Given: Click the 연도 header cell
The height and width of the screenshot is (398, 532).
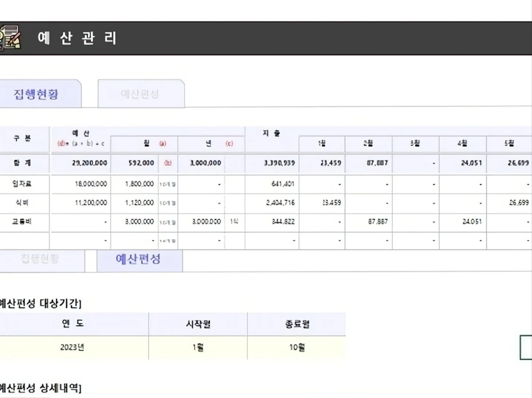Looking at the screenshot, I should (74, 324).
